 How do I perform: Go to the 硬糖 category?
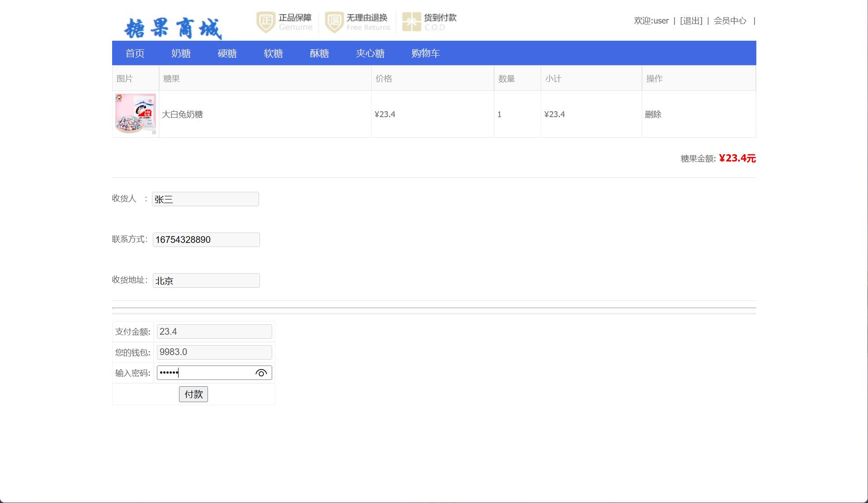pos(227,53)
